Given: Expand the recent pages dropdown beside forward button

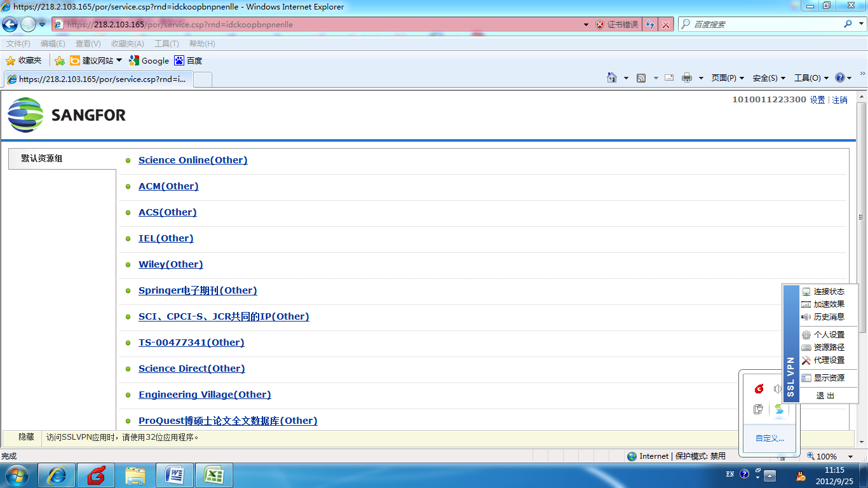Looking at the screenshot, I should (x=43, y=25).
